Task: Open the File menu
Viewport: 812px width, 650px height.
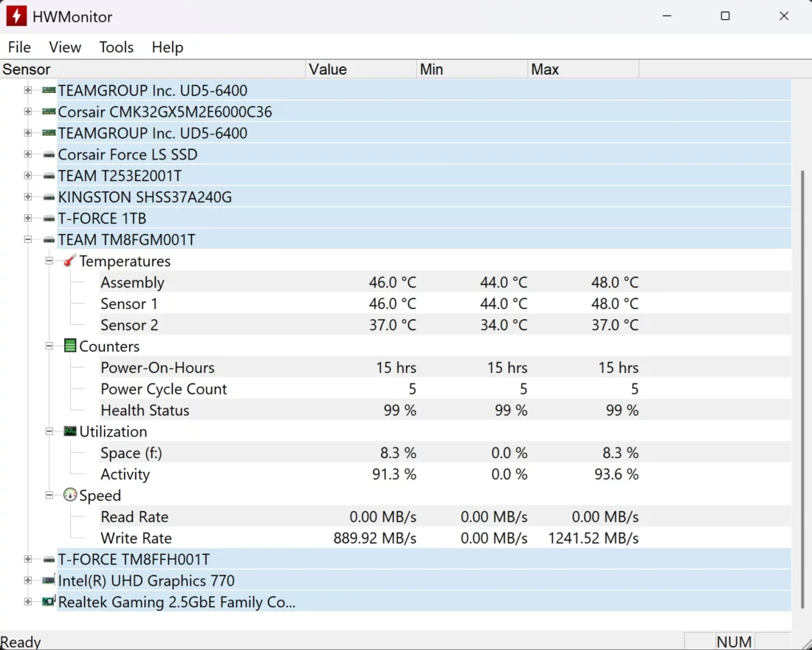Action: coord(20,47)
